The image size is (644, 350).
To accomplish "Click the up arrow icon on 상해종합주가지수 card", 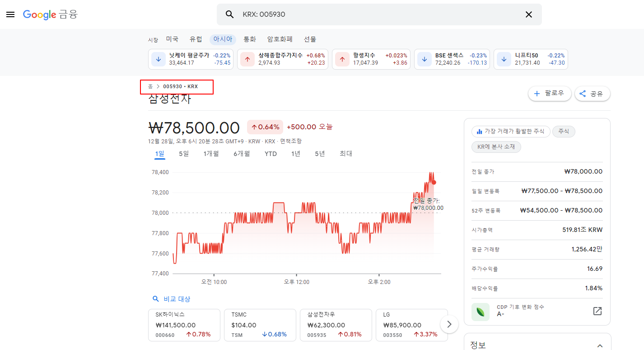I will pyautogui.click(x=247, y=59).
